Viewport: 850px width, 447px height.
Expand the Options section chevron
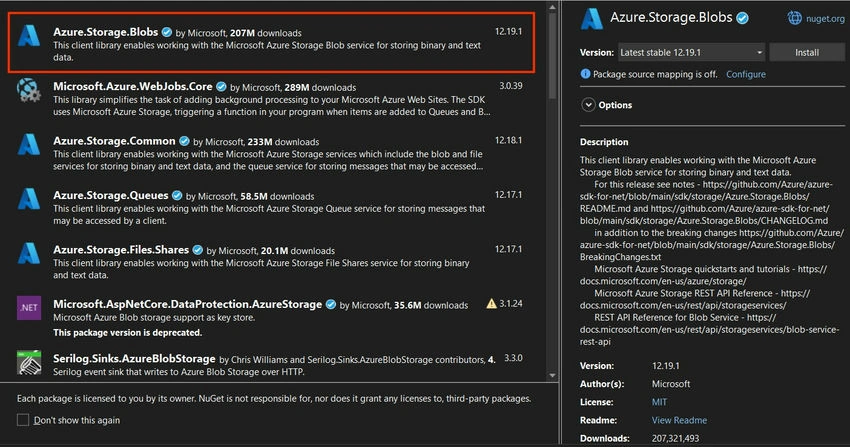588,105
